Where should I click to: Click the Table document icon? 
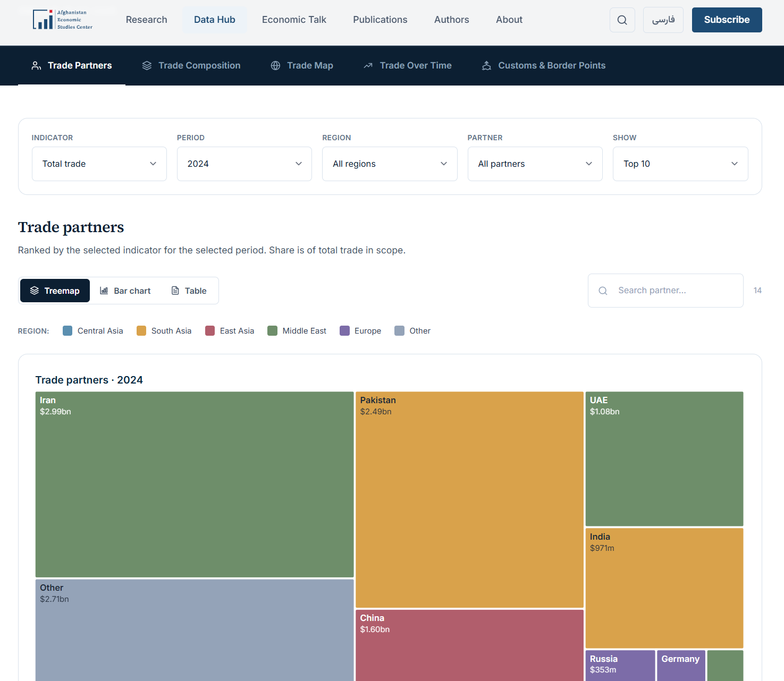pos(175,291)
